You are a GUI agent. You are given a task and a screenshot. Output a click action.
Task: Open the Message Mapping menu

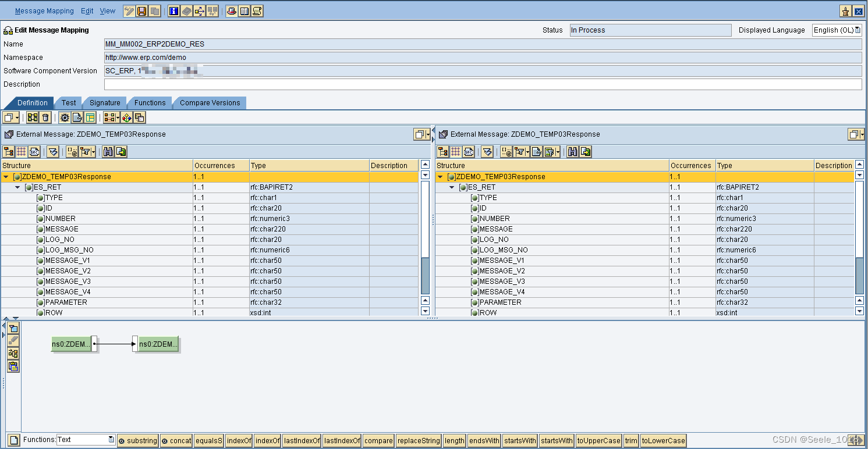tap(44, 11)
